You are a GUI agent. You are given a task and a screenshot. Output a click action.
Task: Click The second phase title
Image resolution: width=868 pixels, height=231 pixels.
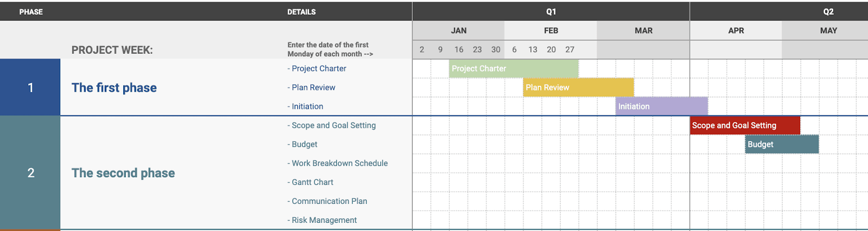tap(123, 173)
